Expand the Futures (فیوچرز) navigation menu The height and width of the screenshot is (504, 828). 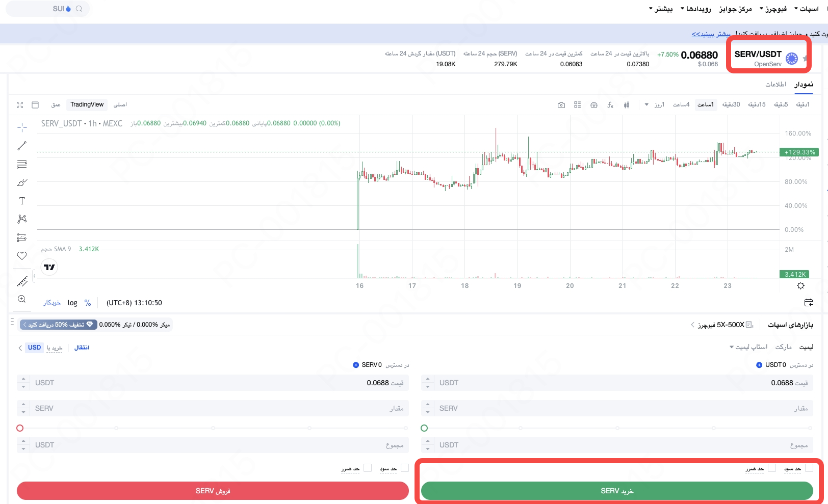(773, 9)
